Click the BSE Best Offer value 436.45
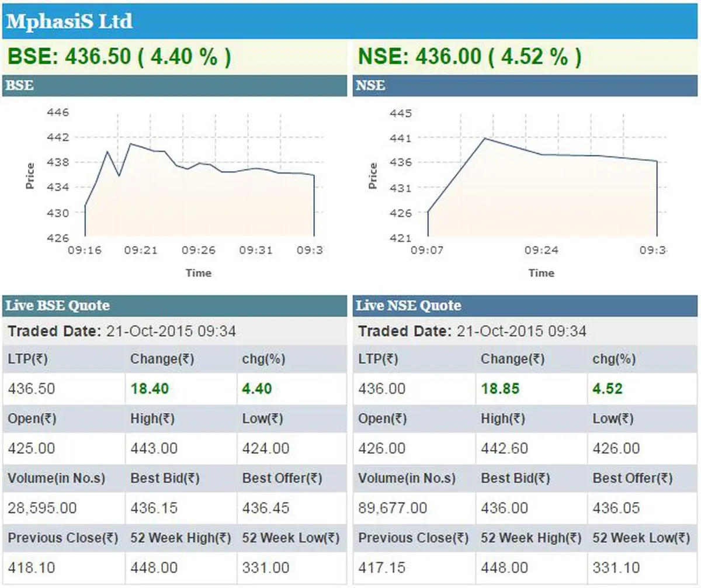The height and width of the screenshot is (588, 701). [266, 508]
